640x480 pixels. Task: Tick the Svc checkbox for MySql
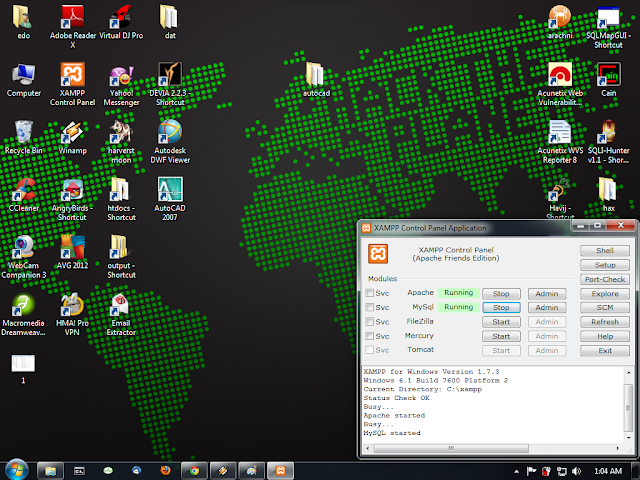pyautogui.click(x=369, y=307)
